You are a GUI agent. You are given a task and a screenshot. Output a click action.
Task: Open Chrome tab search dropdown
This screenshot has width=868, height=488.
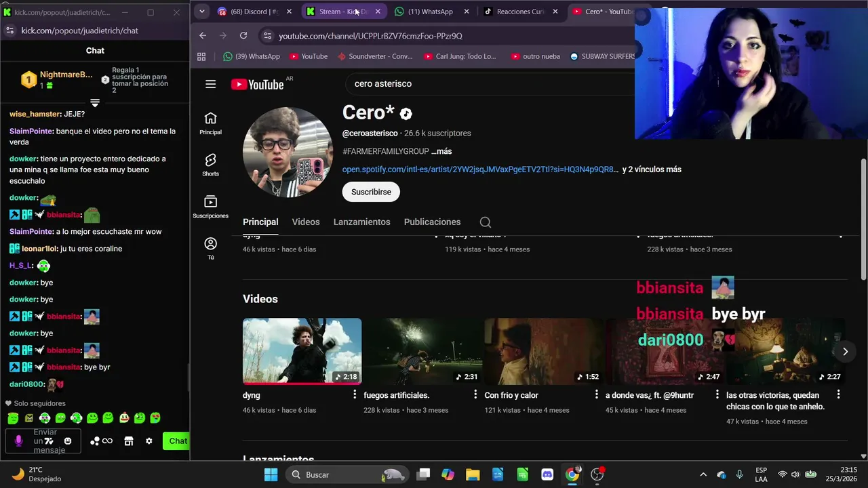[201, 12]
